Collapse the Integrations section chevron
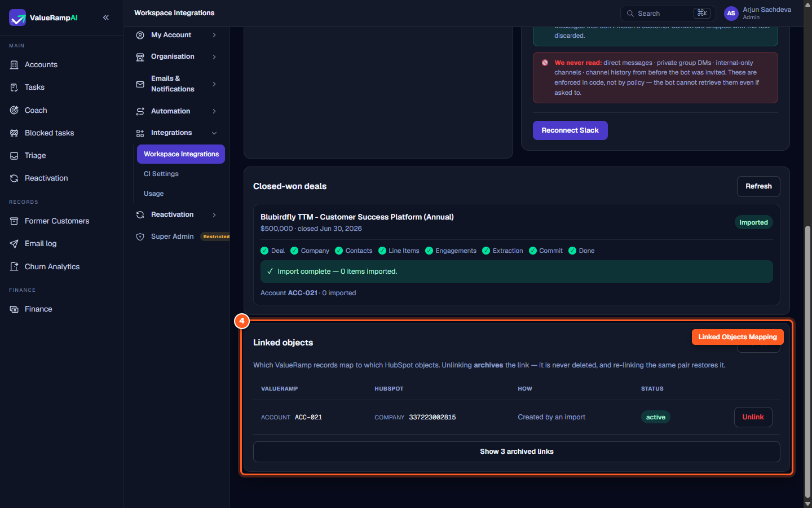Viewport: 812px width, 508px height. click(214, 133)
